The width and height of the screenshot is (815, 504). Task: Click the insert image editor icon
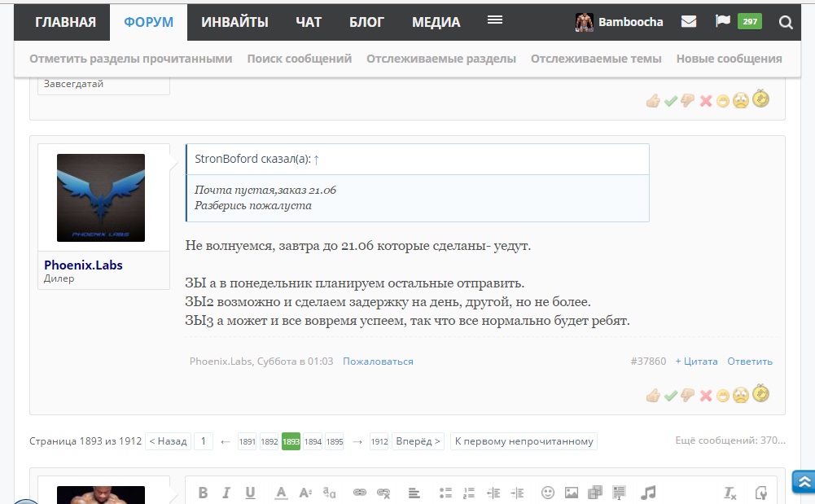pos(572,493)
